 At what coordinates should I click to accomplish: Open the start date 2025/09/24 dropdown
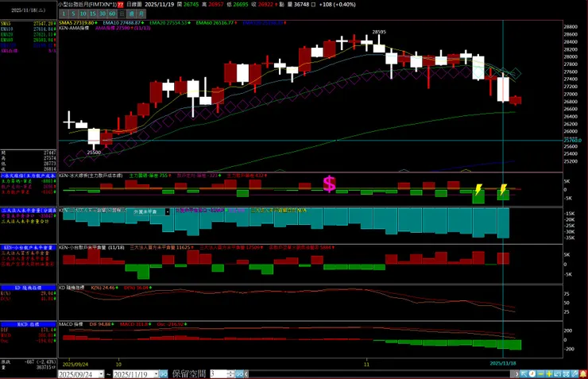[x=101, y=374]
